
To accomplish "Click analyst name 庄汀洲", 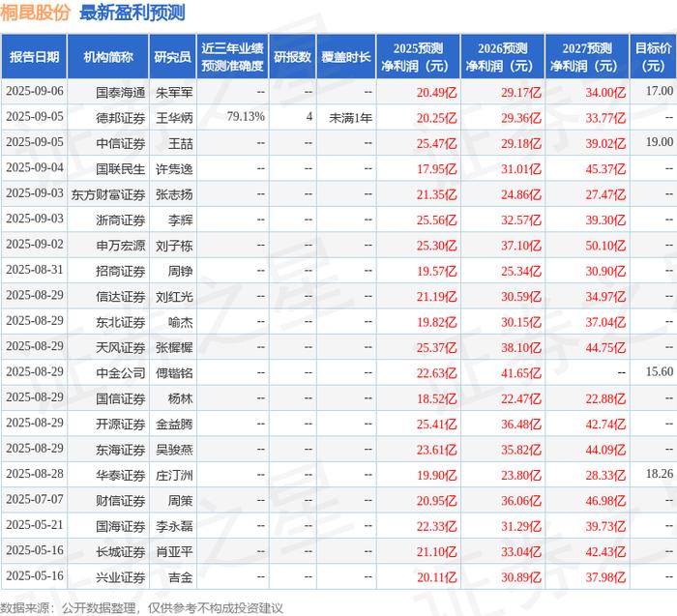I will pyautogui.click(x=174, y=475).
